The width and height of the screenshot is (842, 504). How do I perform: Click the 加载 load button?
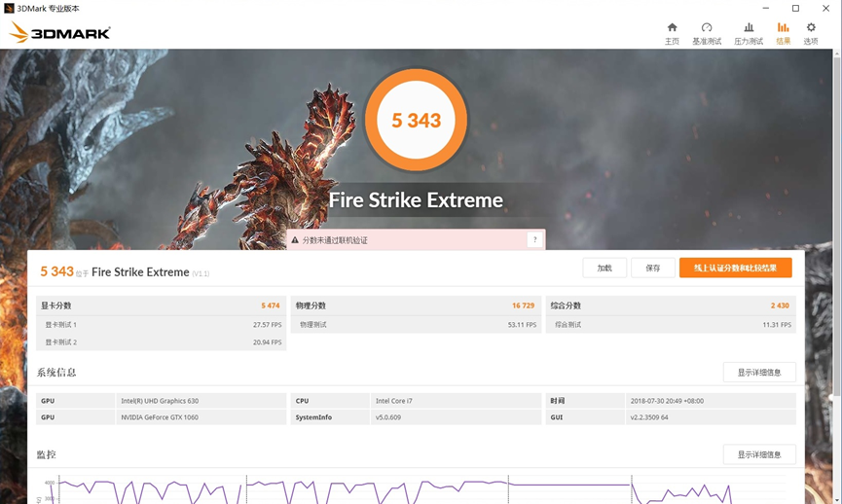(x=604, y=268)
